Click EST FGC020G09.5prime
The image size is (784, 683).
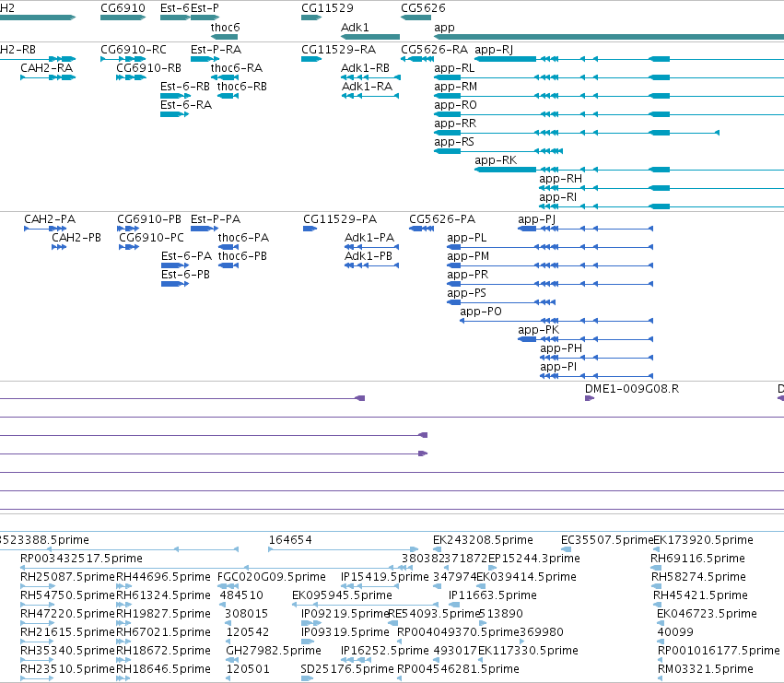point(272,577)
